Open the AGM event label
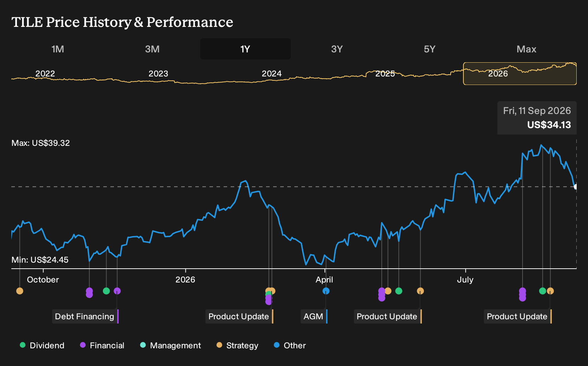The width and height of the screenshot is (588, 366). coord(314,316)
